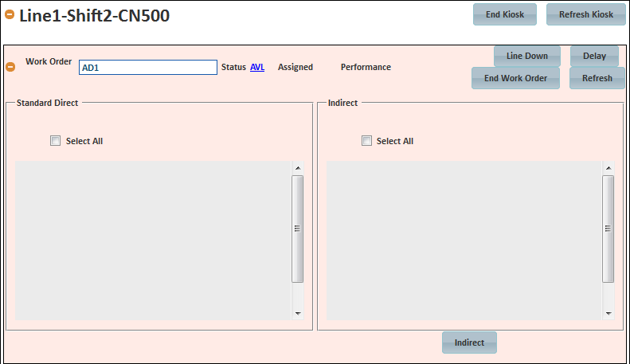This screenshot has width=630, height=364.
Task: Collapse the Work Order panel with orange minus icon
Action: (x=10, y=67)
